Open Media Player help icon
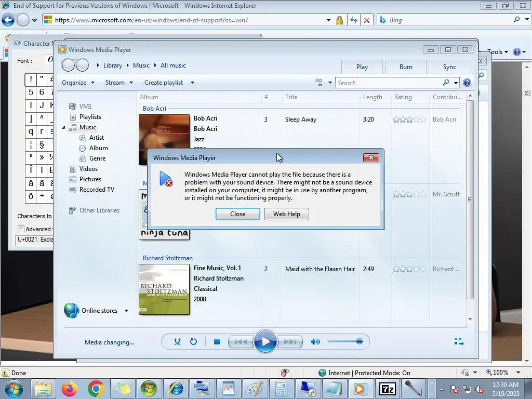 coord(467,83)
